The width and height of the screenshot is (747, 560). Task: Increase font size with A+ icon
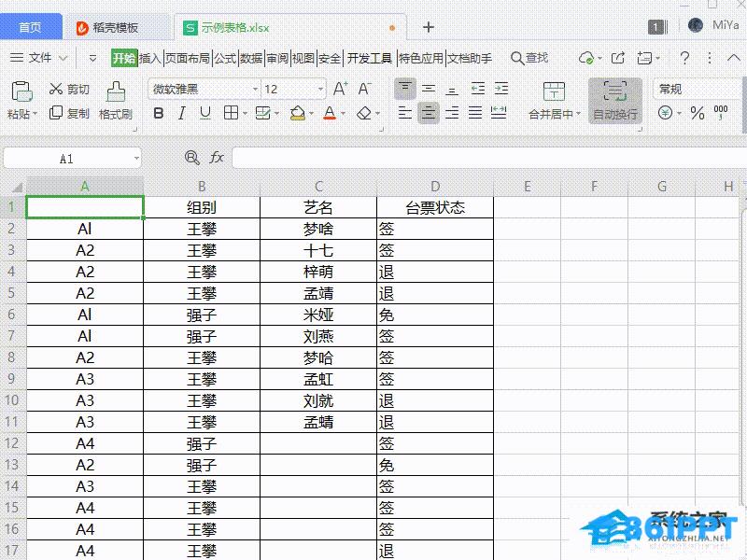[x=340, y=89]
